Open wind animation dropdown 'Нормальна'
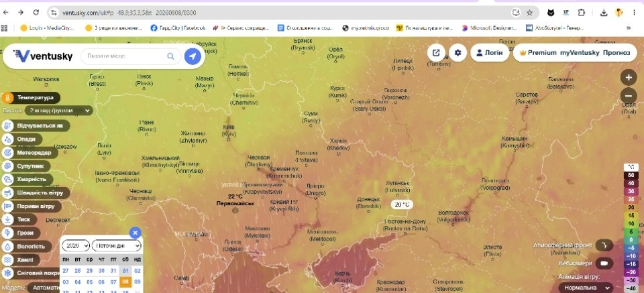This screenshot has width=644, height=293. [x=586, y=288]
